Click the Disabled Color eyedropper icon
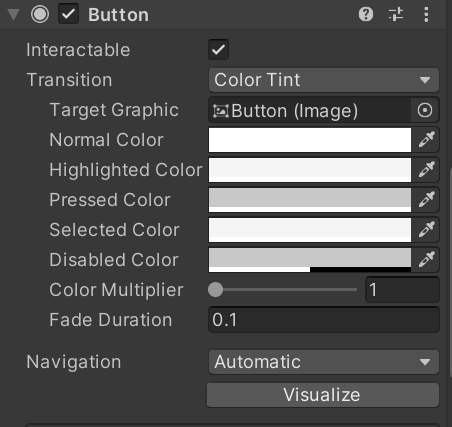452x427 pixels. [426, 260]
